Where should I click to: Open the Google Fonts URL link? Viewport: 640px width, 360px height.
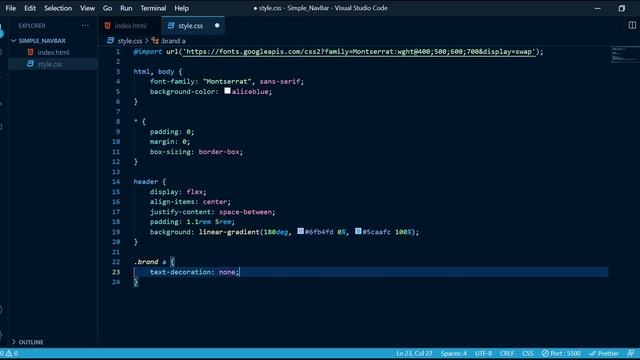(359, 52)
